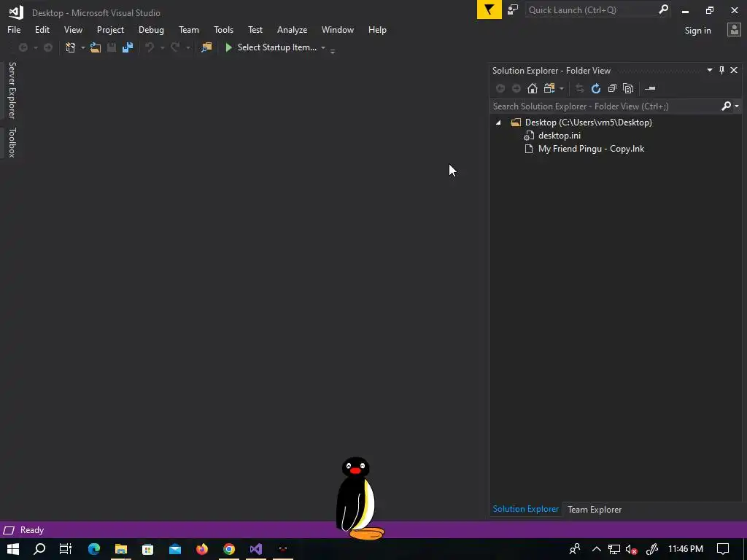
Task: Open File Explorer from the taskbar
Action: [x=121, y=549]
